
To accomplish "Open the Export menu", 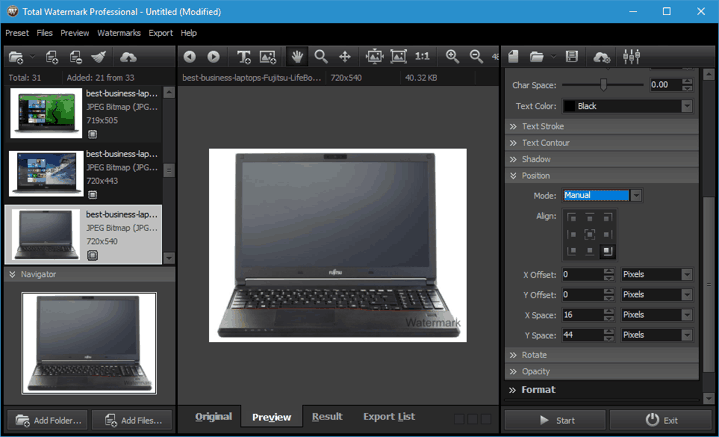I will 160,33.
